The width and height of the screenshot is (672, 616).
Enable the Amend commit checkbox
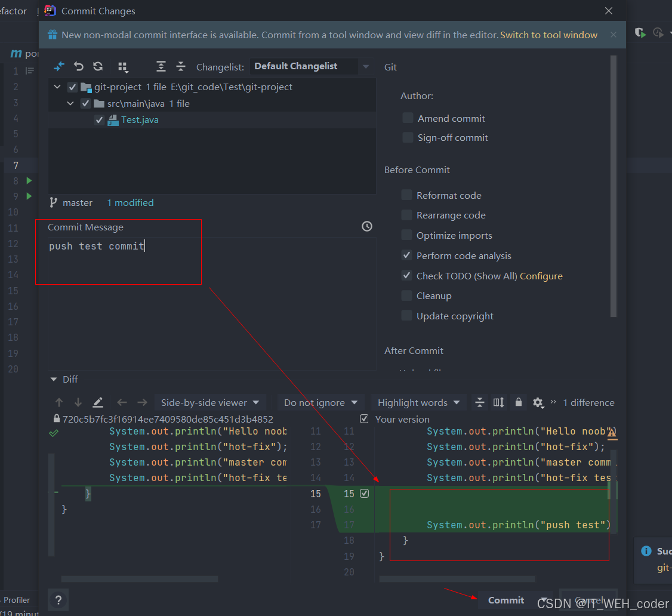click(408, 118)
